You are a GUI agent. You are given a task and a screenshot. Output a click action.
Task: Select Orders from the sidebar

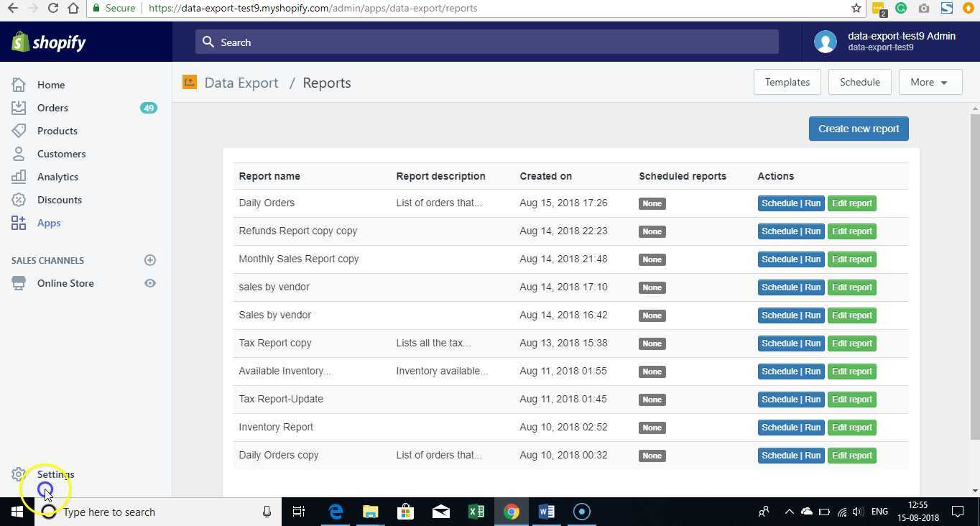point(52,107)
